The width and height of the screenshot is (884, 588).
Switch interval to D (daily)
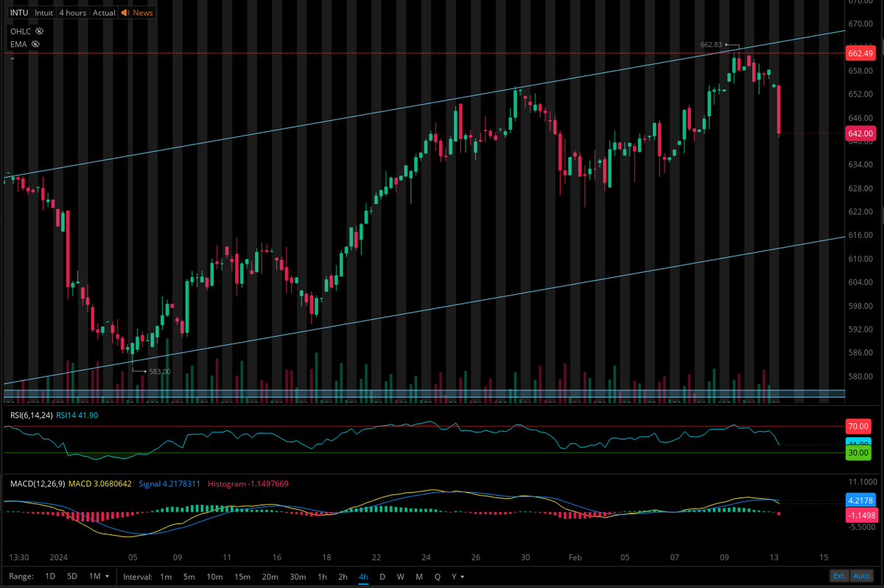pyautogui.click(x=382, y=576)
